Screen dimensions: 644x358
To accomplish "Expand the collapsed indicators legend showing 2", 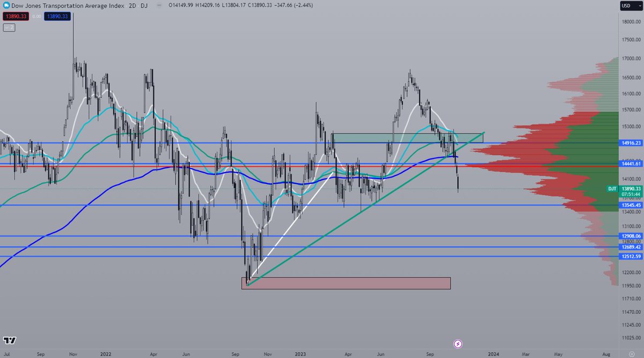I will (x=9, y=27).
